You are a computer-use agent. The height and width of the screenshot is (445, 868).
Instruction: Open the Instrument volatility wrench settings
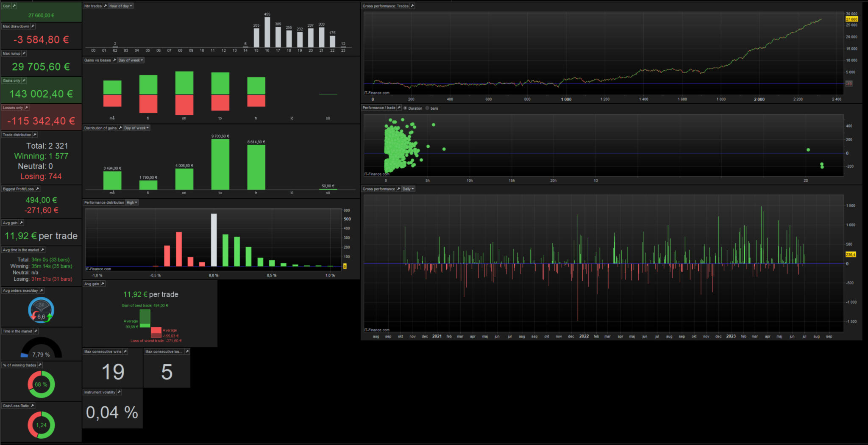click(119, 392)
